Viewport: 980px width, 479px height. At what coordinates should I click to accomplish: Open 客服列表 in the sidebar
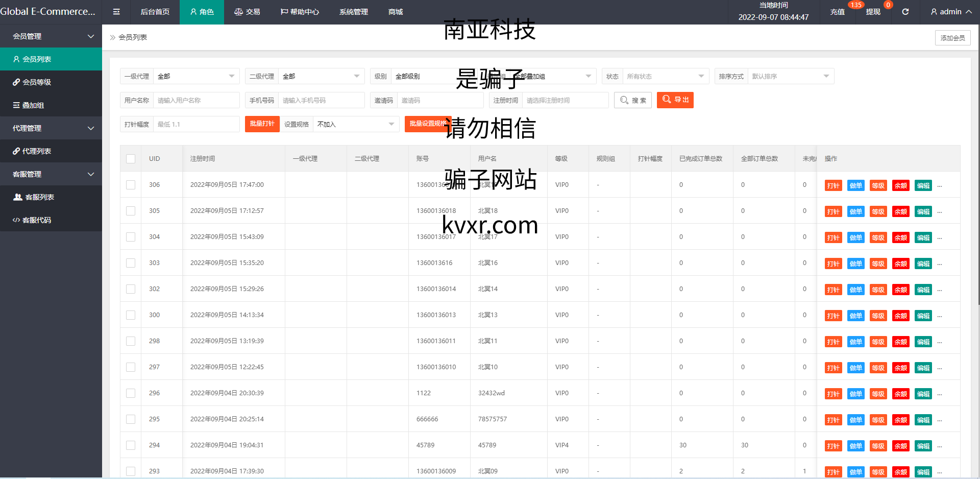pyautogui.click(x=51, y=197)
